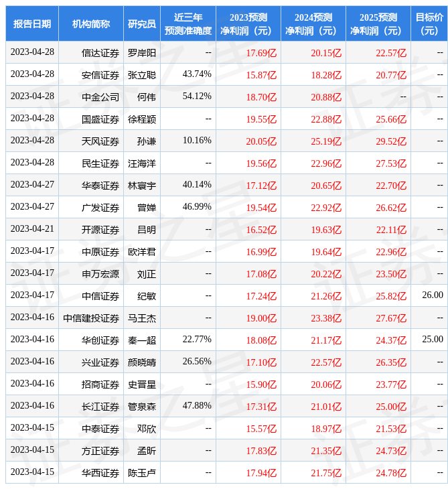
Task: Click researcher name 马王杰
Action: click(x=142, y=318)
